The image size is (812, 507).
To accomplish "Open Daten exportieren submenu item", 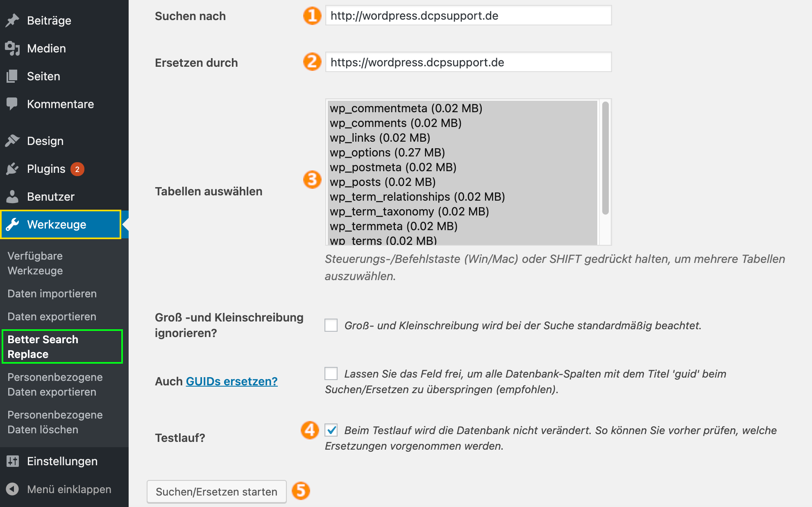I will [52, 317].
